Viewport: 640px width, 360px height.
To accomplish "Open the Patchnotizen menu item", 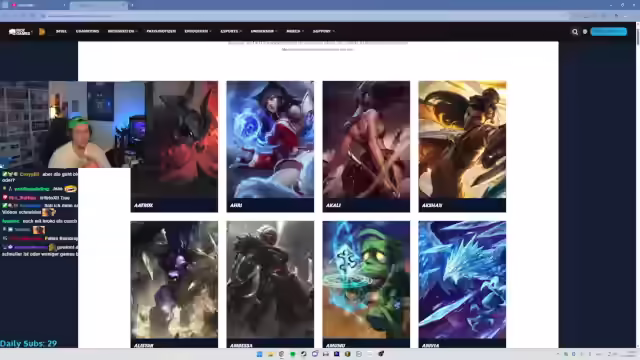I will [161, 31].
